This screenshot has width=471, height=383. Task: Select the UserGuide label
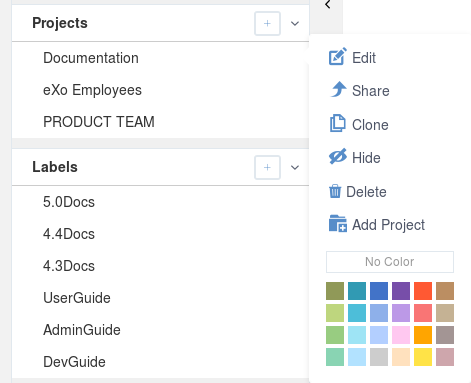pyautogui.click(x=77, y=298)
